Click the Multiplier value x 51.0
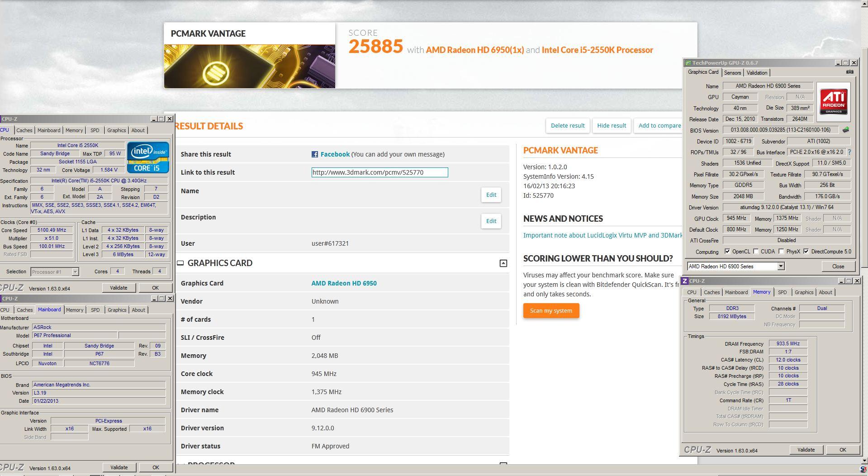The width and height of the screenshot is (868, 476). coord(52,238)
